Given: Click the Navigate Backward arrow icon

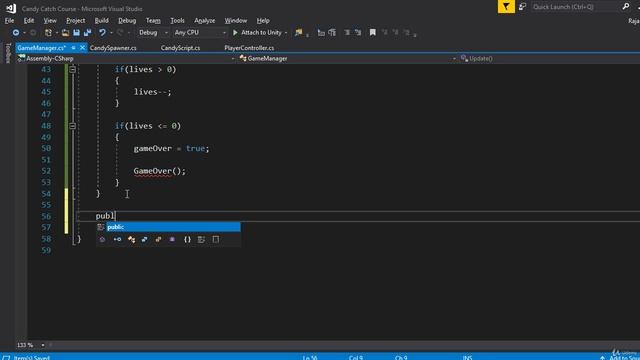Looking at the screenshot, I should tap(16, 33).
